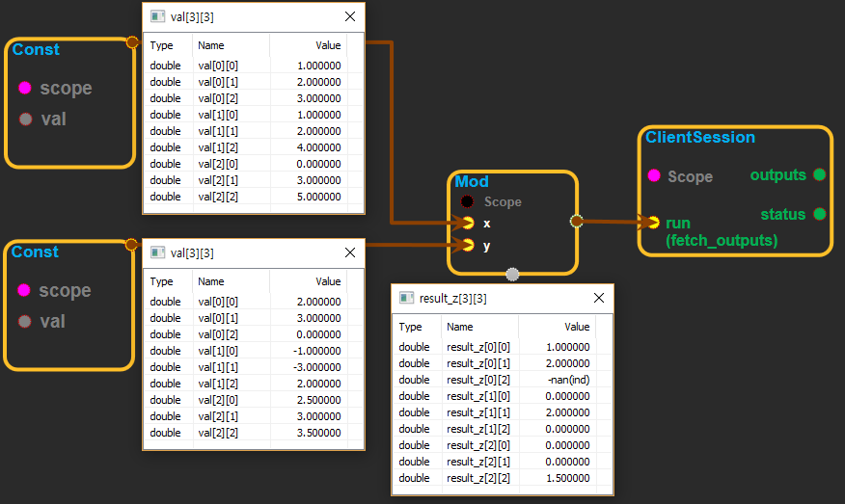Click the Value column header in result_z table
The image size is (845, 504).
point(576,327)
